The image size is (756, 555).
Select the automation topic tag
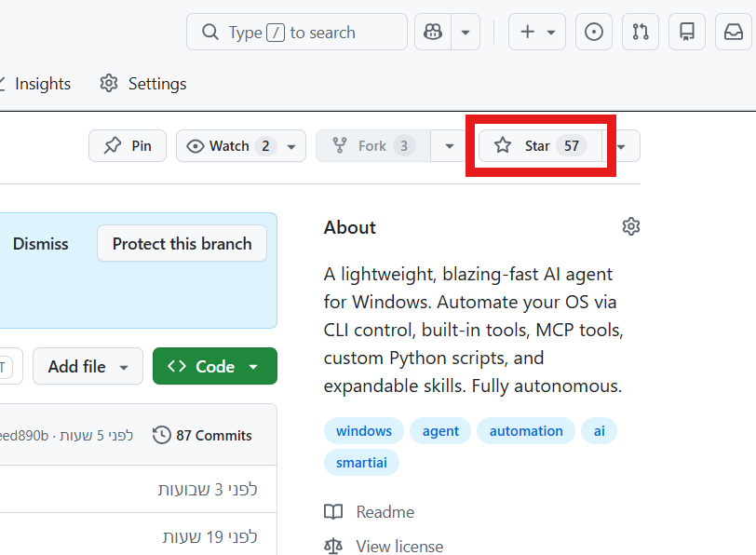pyautogui.click(x=526, y=430)
